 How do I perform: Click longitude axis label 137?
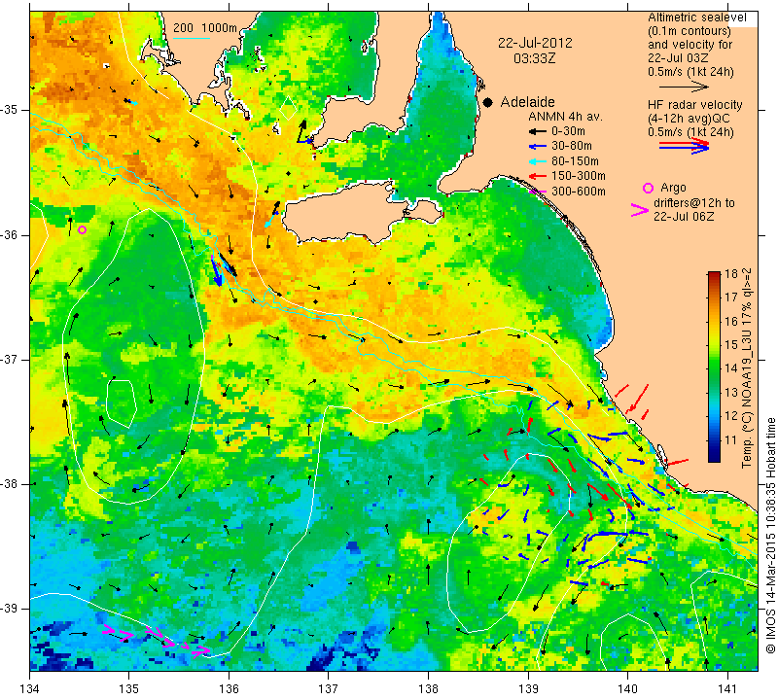coord(328,688)
